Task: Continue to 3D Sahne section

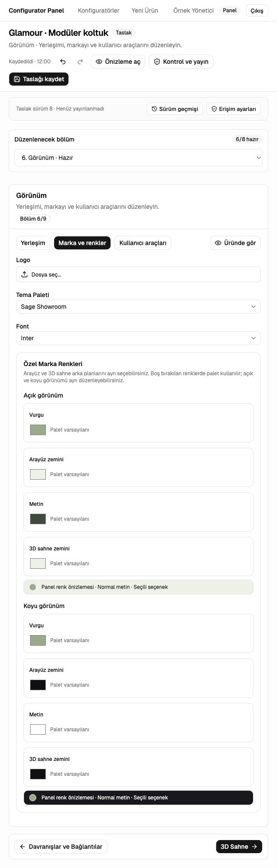Action: [239, 847]
